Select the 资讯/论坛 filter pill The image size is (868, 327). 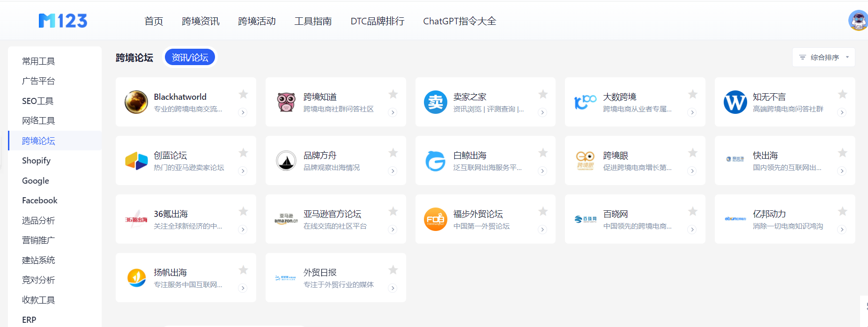tap(190, 57)
